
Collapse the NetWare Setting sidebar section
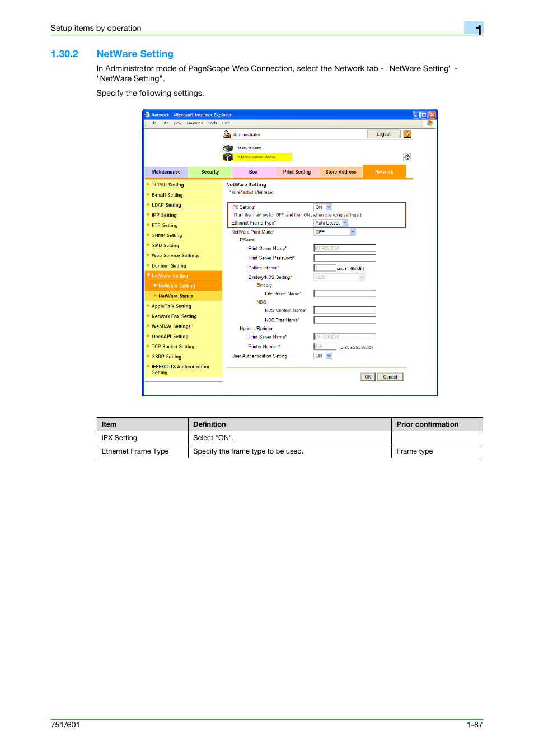tap(148, 276)
